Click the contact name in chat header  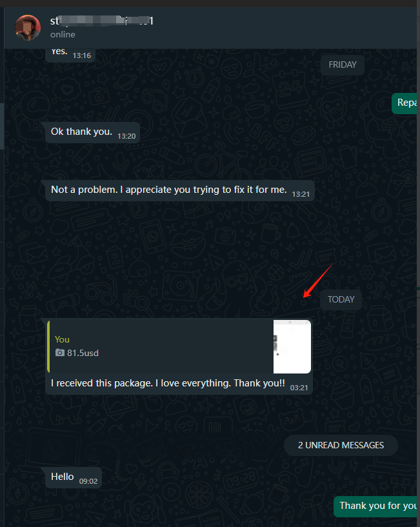(102, 21)
